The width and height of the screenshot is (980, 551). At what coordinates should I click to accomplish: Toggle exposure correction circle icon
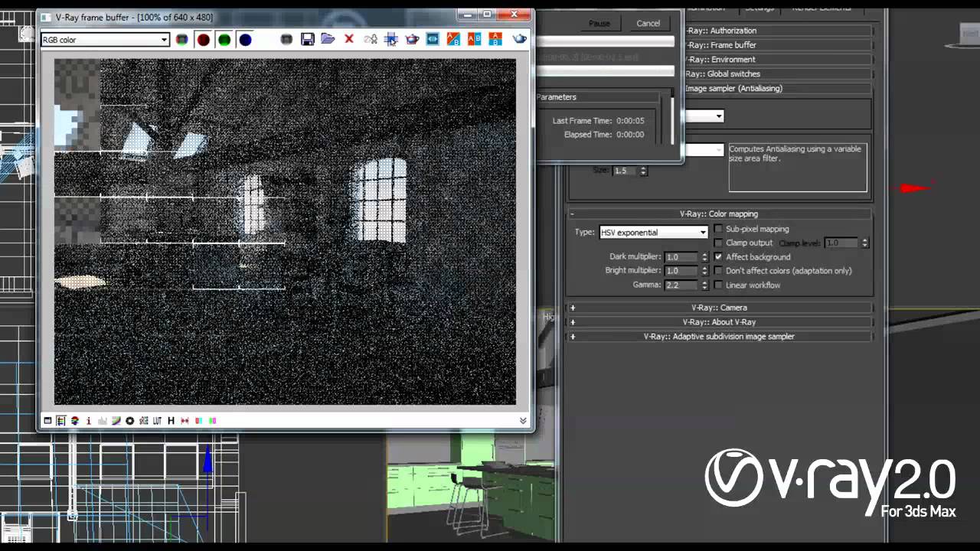(x=130, y=421)
